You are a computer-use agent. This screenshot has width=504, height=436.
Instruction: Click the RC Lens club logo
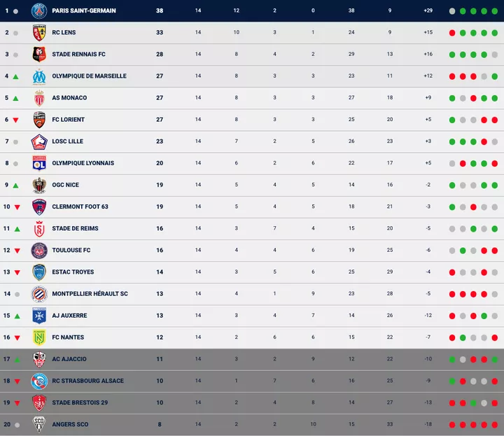[x=39, y=32]
